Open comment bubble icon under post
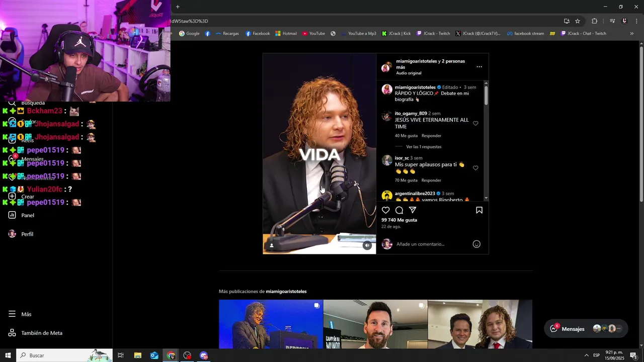Screen dimensions: 644x362 tap(399, 210)
